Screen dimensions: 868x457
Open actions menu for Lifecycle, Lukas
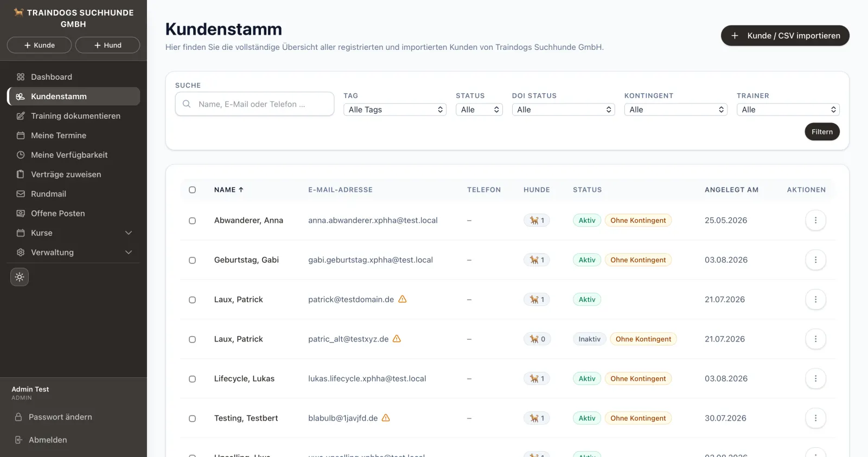click(x=815, y=378)
